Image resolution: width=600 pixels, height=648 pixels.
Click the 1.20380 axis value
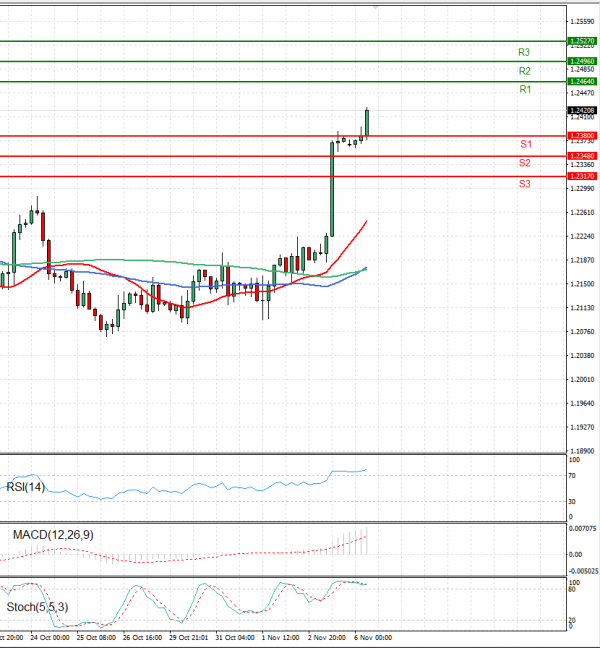582,355
